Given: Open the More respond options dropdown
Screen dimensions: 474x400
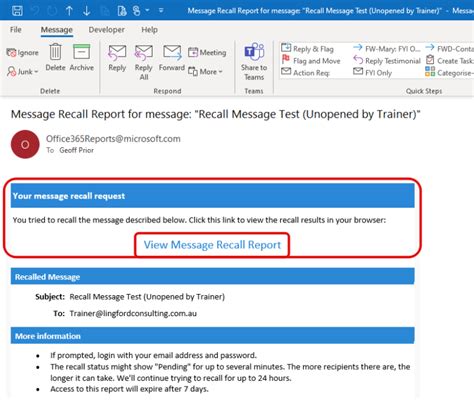Looking at the screenshot, I should click(x=205, y=71).
